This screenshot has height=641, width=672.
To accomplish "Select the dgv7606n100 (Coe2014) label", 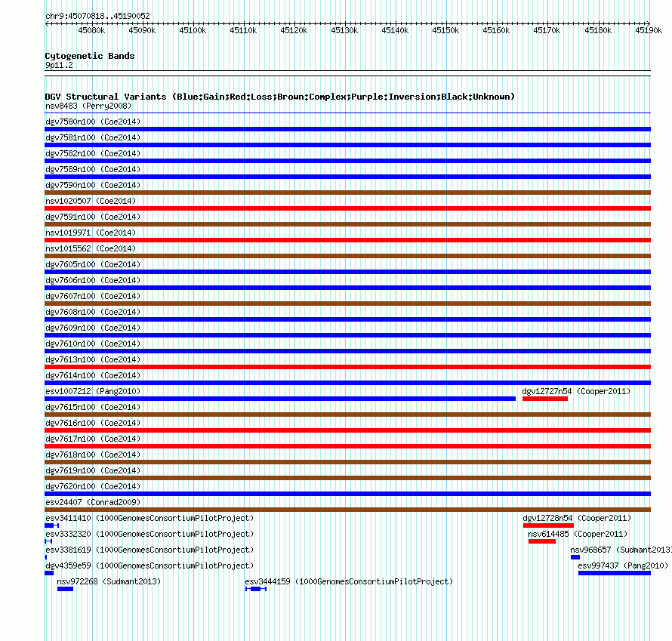I will (93, 280).
